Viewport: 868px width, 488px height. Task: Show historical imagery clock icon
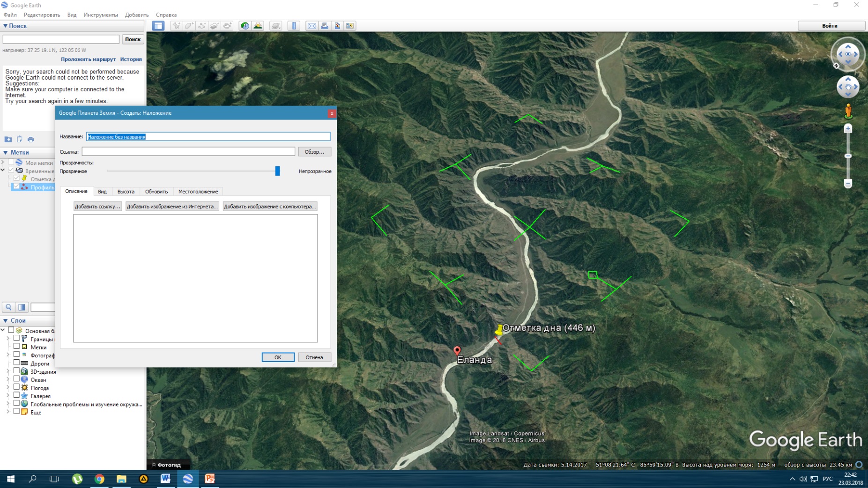(245, 26)
